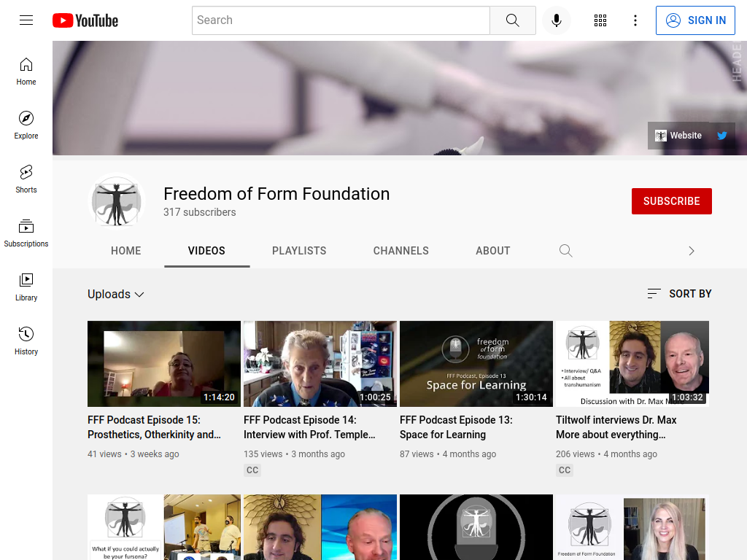This screenshot has height=560, width=747.
Task: Select the Videos tab
Action: pyautogui.click(x=206, y=251)
